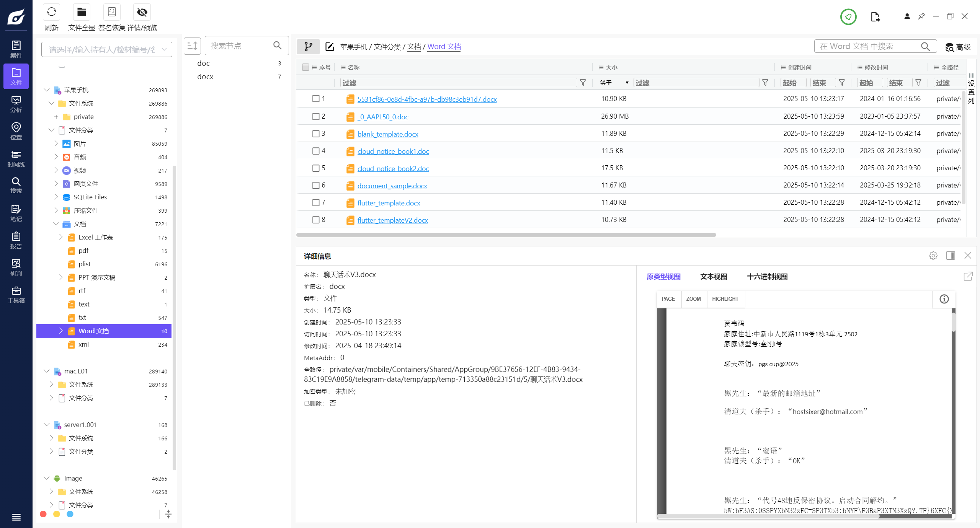The width and height of the screenshot is (980, 528).
Task: Pop out preview with external window icon
Action: [x=968, y=276]
